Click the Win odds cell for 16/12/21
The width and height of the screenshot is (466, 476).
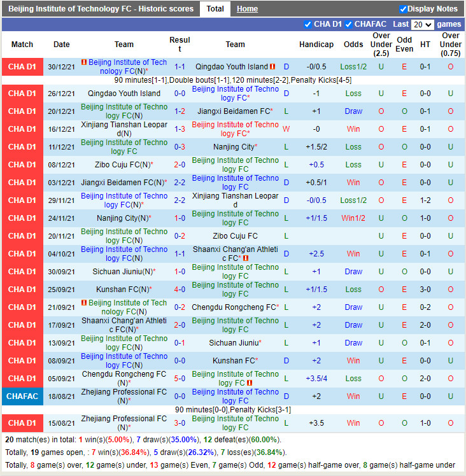pyautogui.click(x=353, y=129)
